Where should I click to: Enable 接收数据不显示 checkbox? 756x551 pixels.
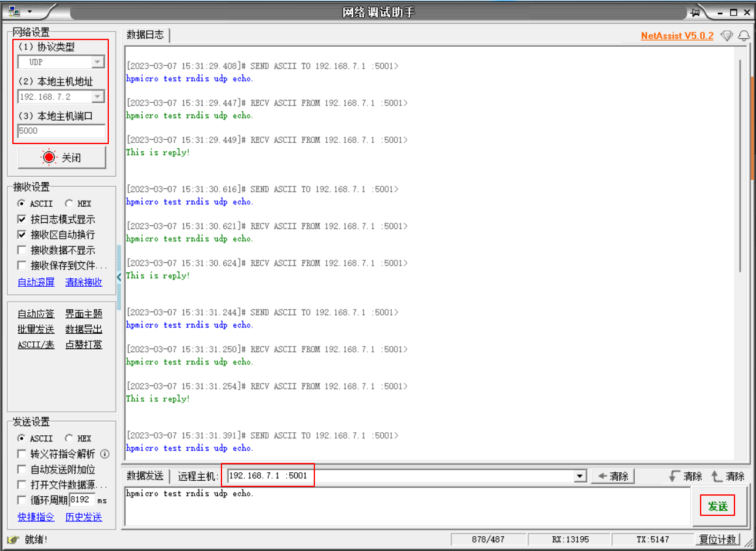22,250
